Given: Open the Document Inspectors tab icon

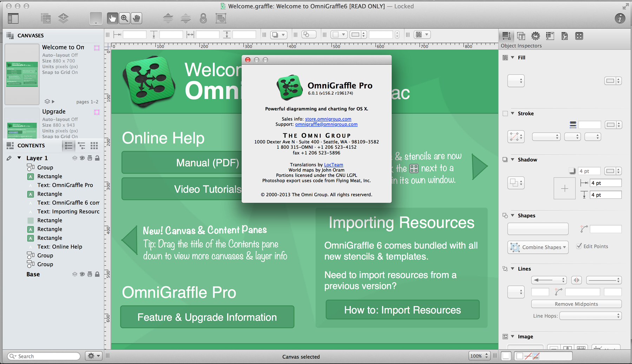Looking at the screenshot, I should pos(565,36).
